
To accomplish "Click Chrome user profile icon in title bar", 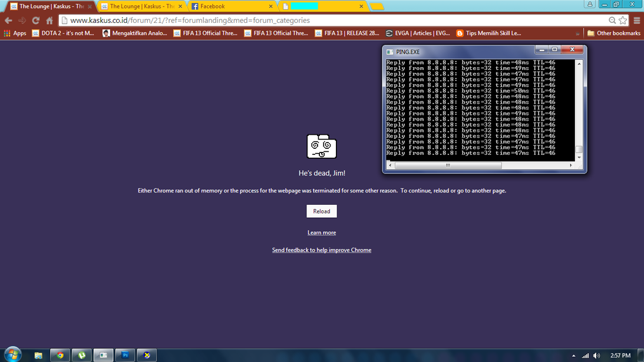I will coord(590,4).
